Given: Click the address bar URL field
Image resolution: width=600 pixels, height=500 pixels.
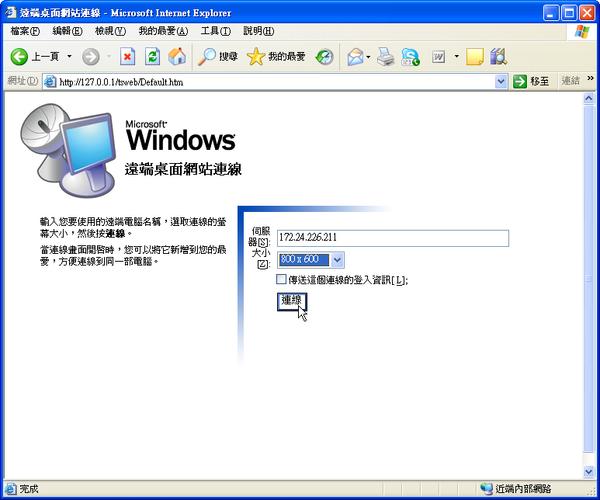Looking at the screenshot, I should pos(276,82).
